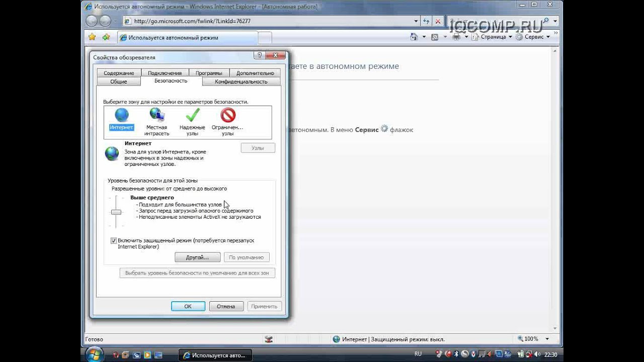Expand the Home button dropdown arrow

(x=424, y=37)
